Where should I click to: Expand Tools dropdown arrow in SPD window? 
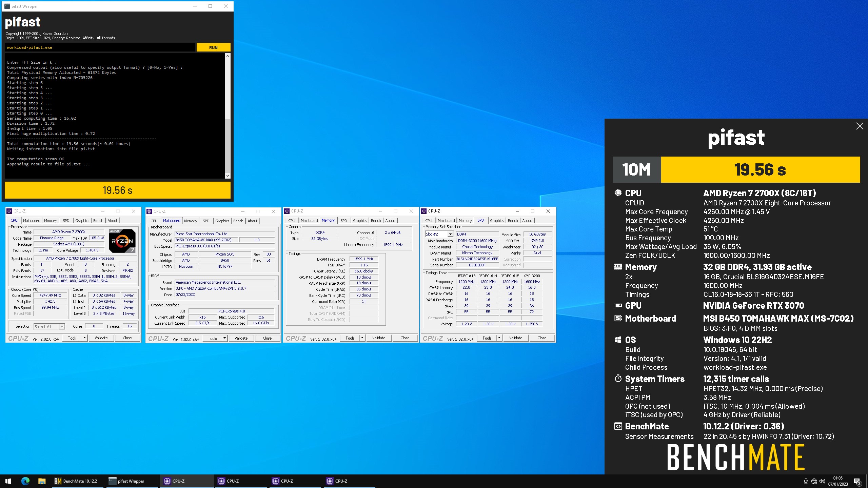click(x=499, y=338)
